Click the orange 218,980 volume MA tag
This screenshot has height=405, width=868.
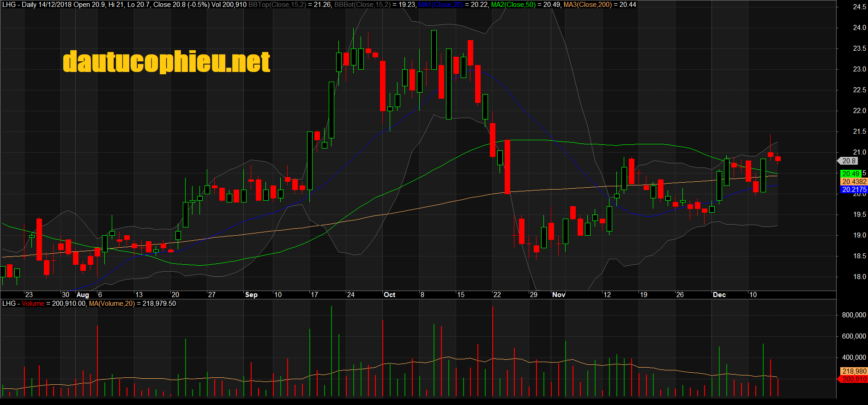click(x=854, y=371)
